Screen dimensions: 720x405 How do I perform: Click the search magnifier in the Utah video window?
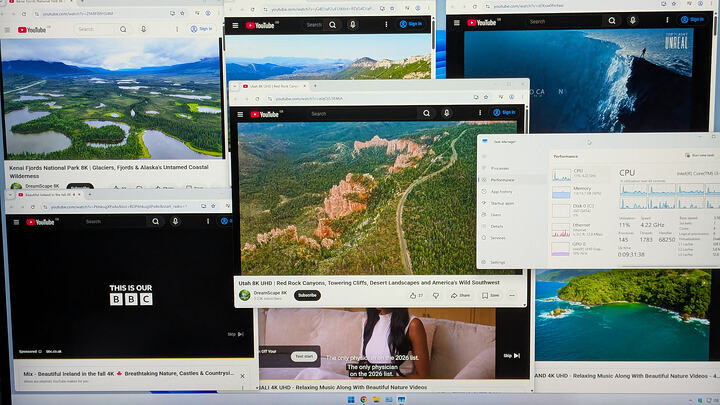click(x=427, y=113)
